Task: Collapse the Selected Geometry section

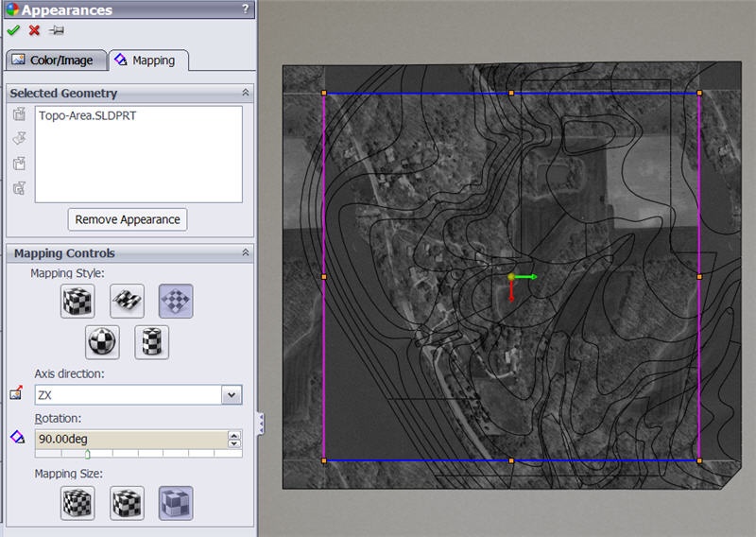Action: pos(246,93)
